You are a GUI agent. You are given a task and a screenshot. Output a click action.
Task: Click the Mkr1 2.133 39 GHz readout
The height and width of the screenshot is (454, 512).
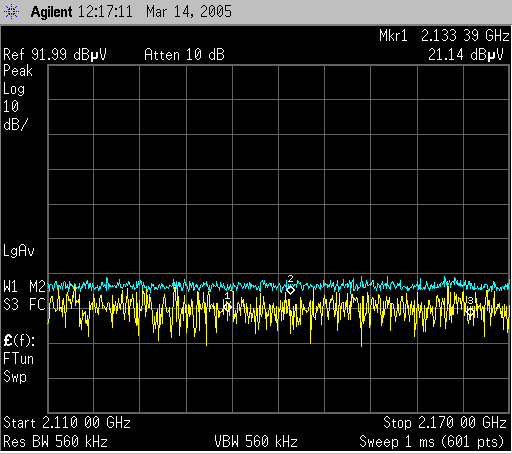tap(444, 35)
